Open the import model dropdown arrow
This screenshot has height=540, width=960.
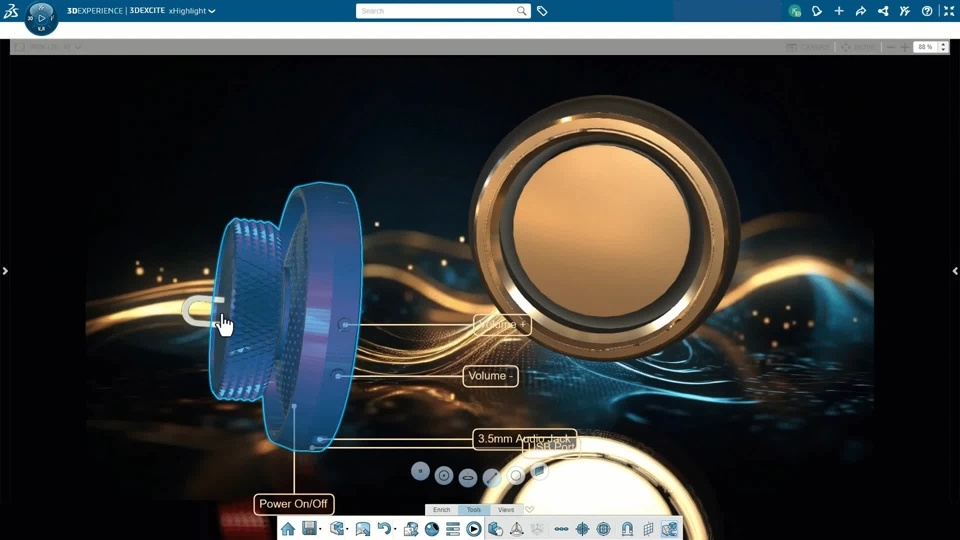click(347, 530)
